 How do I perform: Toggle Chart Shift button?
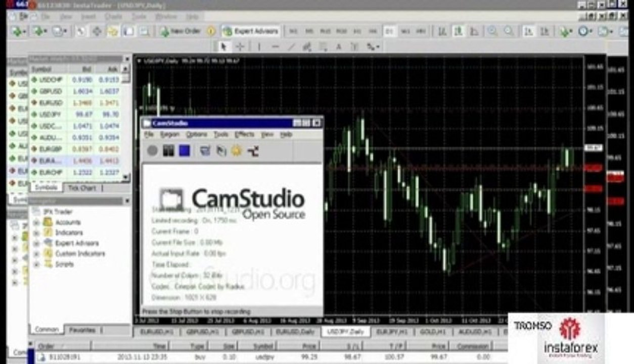pos(545,31)
